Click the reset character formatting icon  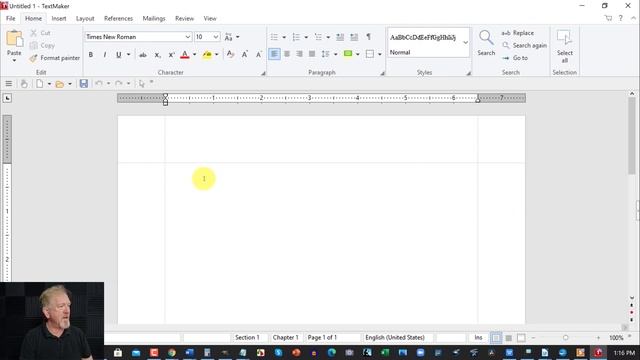click(x=230, y=54)
